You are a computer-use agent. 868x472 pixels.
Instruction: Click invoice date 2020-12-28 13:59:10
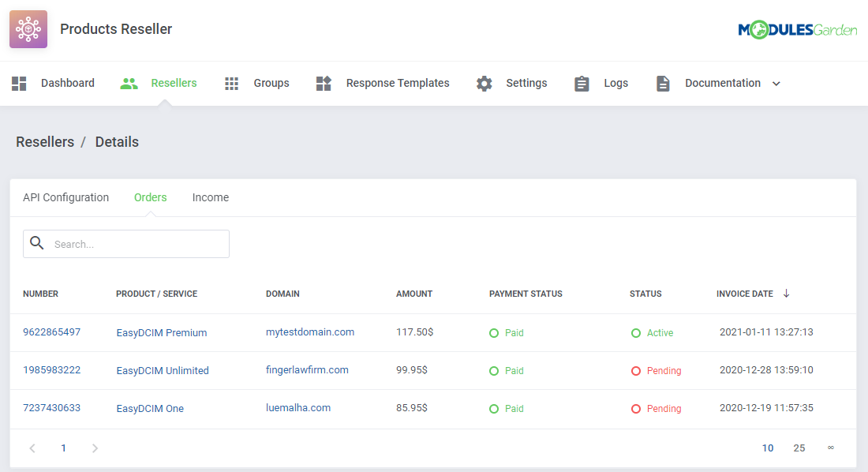point(766,369)
